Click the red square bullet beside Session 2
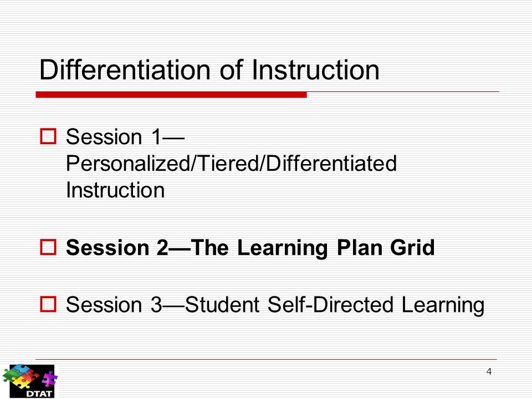Image resolution: width=532 pixels, height=399 pixels. 48,247
